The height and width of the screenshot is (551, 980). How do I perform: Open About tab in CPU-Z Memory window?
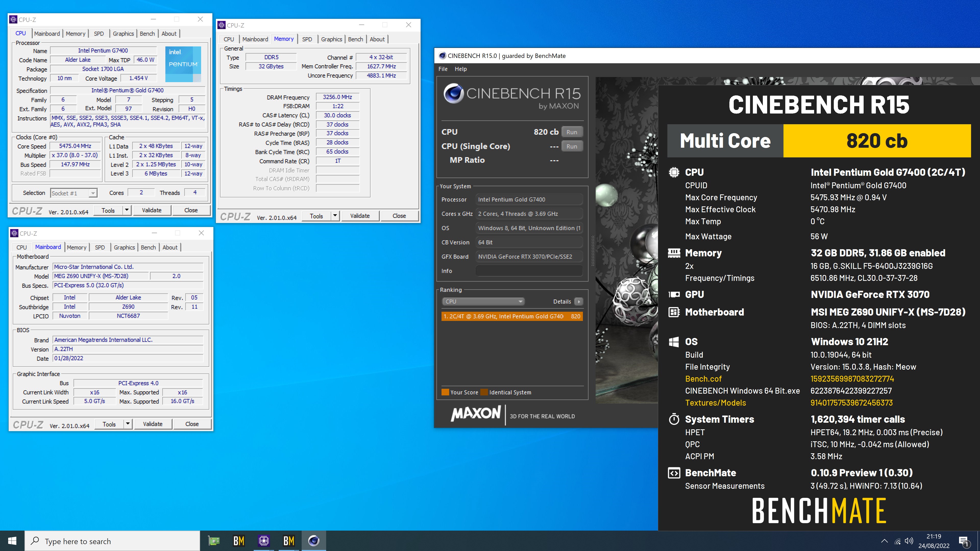[377, 39]
